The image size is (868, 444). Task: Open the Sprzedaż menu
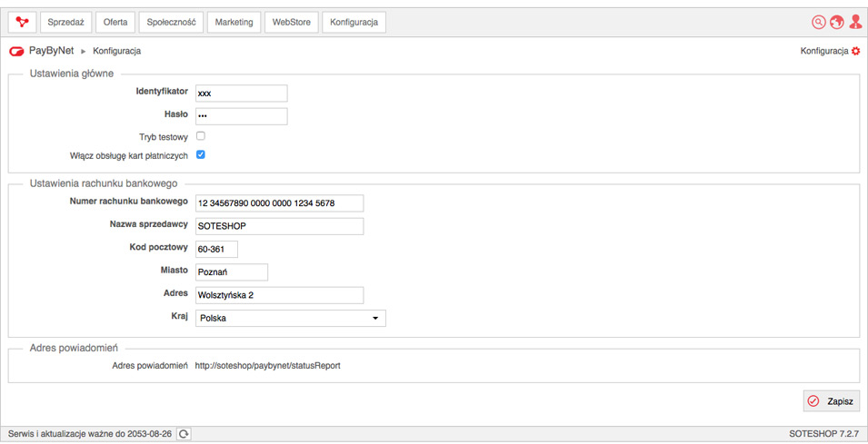(x=65, y=22)
